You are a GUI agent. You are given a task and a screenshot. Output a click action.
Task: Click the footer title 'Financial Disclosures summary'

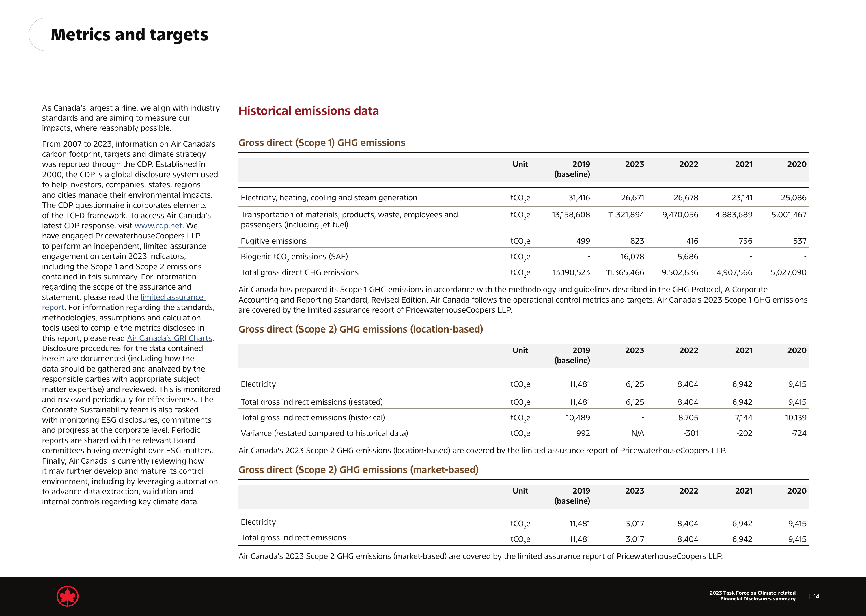pos(757,599)
